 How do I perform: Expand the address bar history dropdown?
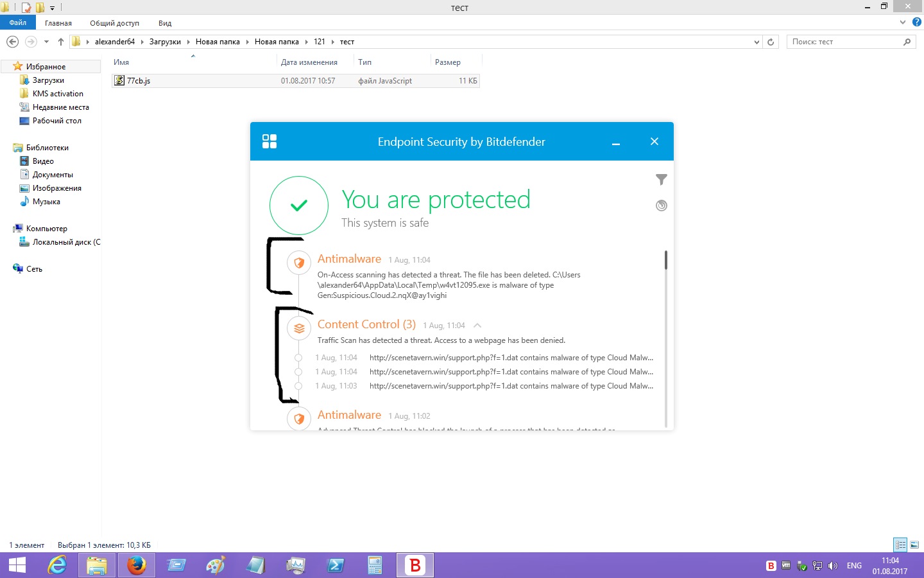[757, 42]
